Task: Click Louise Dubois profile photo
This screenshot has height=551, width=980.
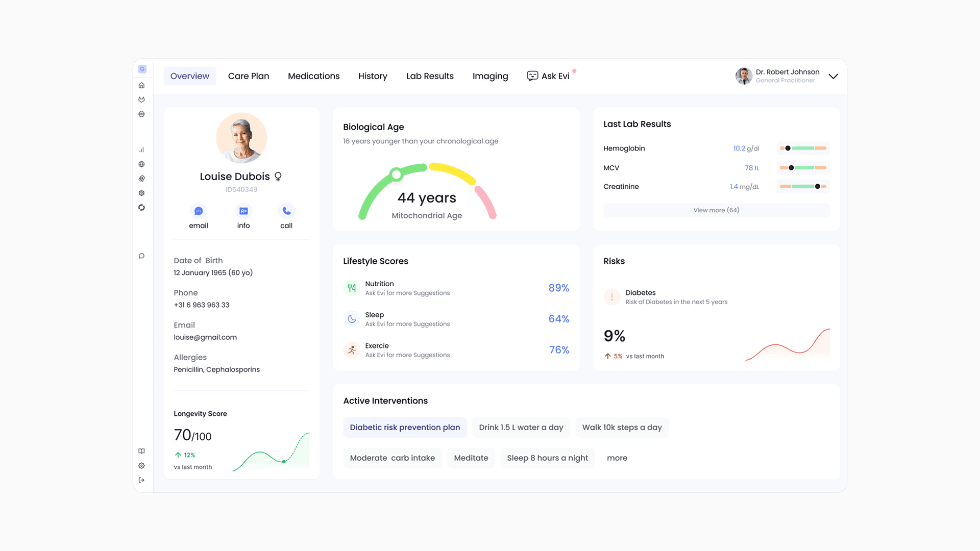Action: pyautogui.click(x=241, y=138)
